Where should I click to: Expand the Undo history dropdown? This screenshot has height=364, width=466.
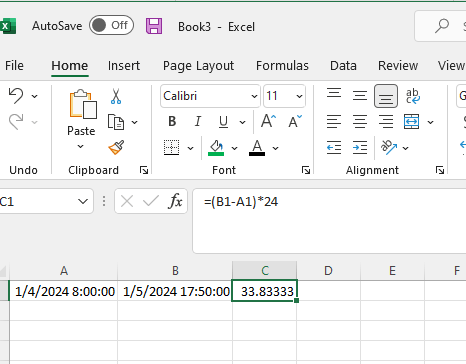[x=35, y=96]
